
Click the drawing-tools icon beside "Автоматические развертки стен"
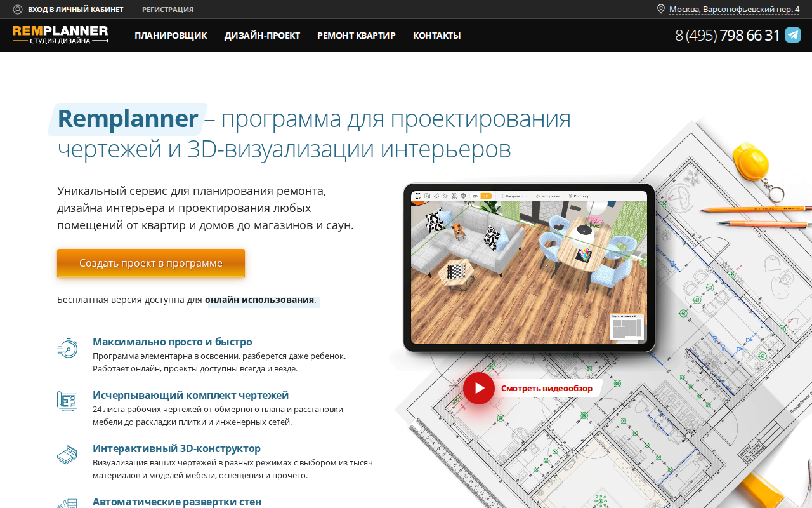point(67,503)
